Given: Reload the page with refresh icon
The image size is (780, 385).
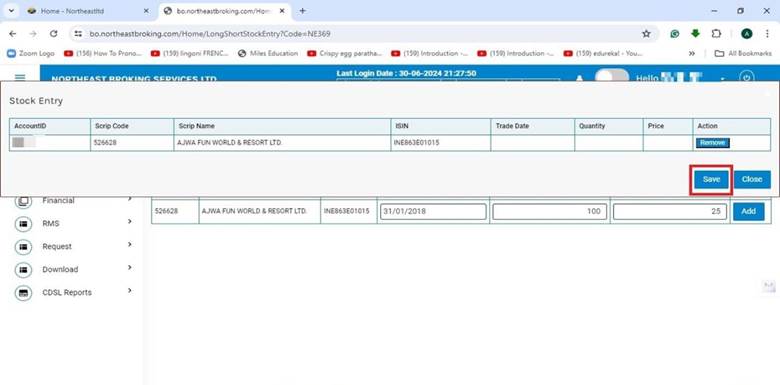Looking at the screenshot, I should tap(53, 34).
